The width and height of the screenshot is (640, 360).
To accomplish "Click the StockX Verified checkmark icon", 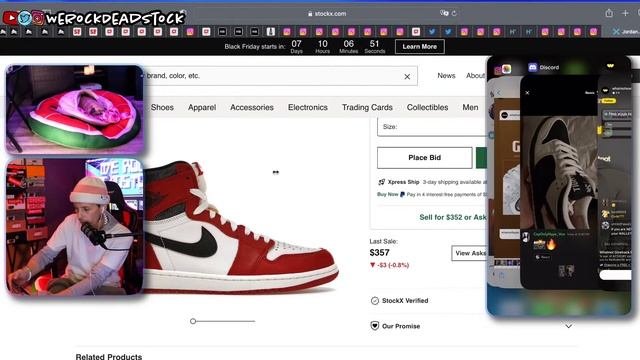I will click(x=375, y=301).
